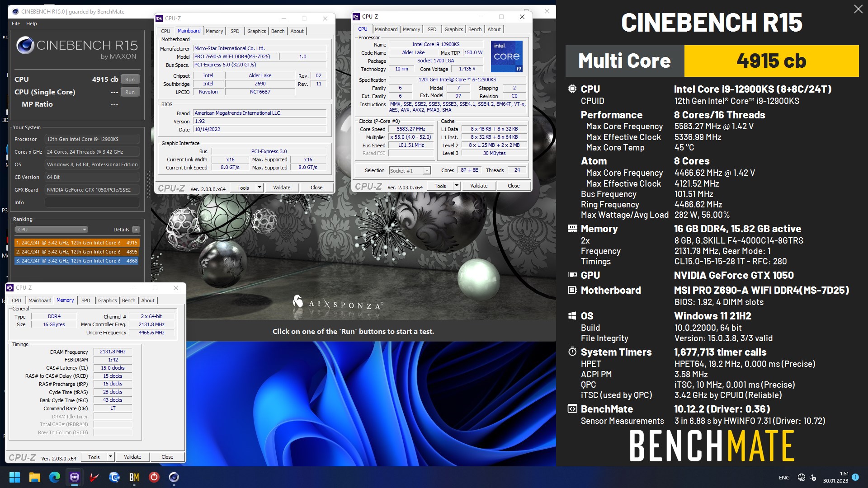Image resolution: width=868 pixels, height=488 pixels.
Task: Switch to About tab in Processor CPU-Z window
Action: [x=494, y=29]
